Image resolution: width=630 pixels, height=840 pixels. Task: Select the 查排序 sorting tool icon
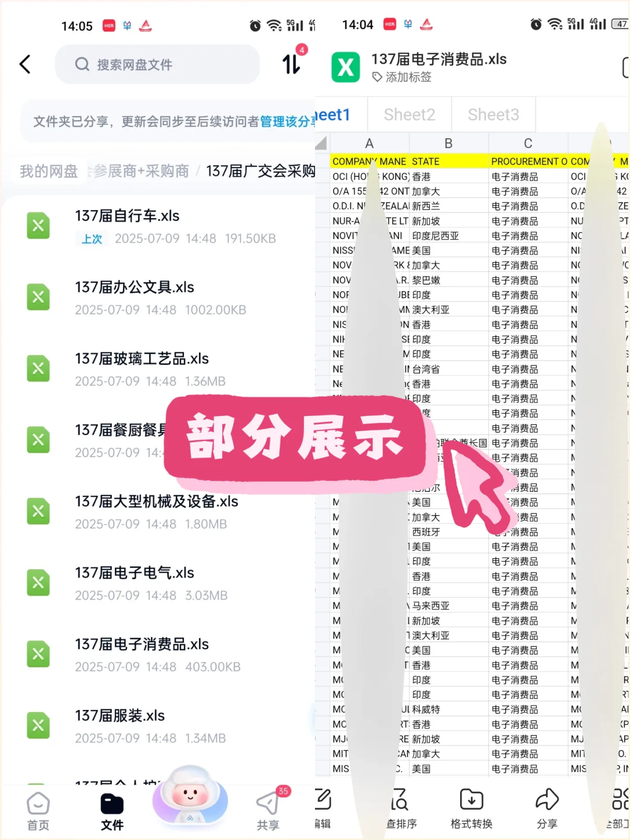pos(400,809)
